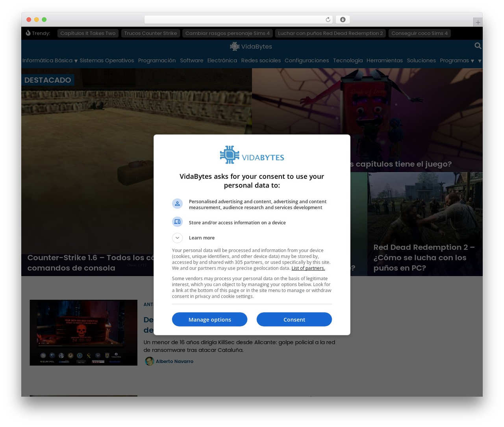The height and width of the screenshot is (427, 504).
Task: Click the Trendy flame icon
Action: coord(28,33)
